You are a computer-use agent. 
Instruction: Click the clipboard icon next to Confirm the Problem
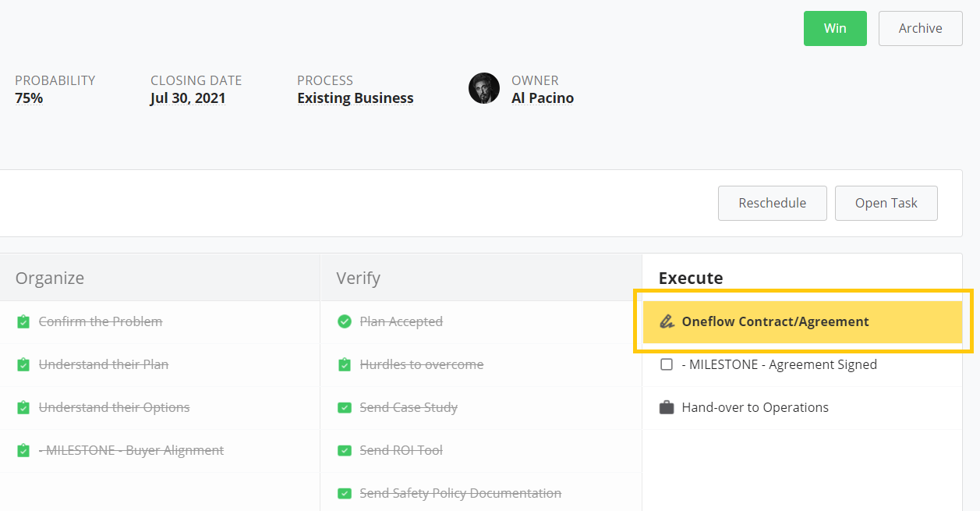coord(23,321)
